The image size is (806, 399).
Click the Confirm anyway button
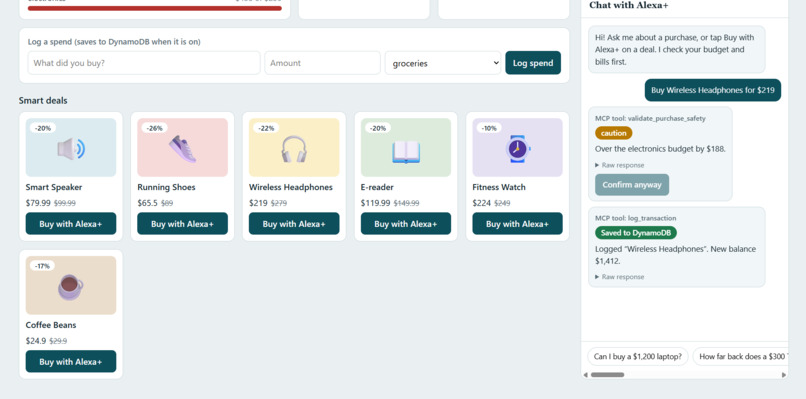[x=632, y=185]
